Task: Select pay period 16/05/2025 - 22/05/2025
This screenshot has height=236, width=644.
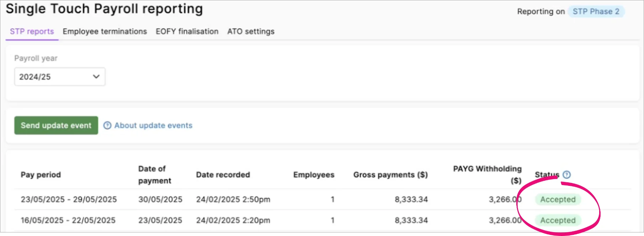Action: (x=68, y=220)
